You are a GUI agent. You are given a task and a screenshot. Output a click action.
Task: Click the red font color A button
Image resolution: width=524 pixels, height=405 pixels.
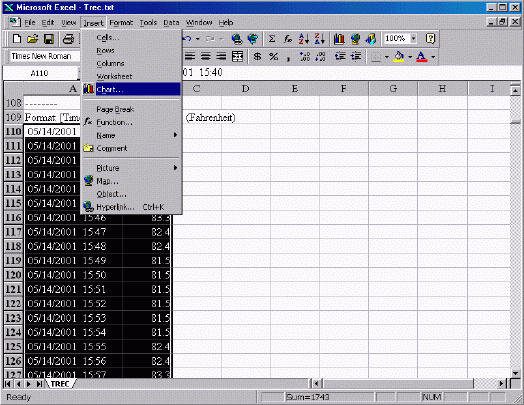[x=421, y=56]
